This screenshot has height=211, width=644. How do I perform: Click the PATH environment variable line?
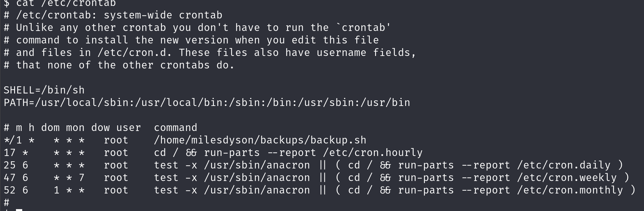pos(207,103)
